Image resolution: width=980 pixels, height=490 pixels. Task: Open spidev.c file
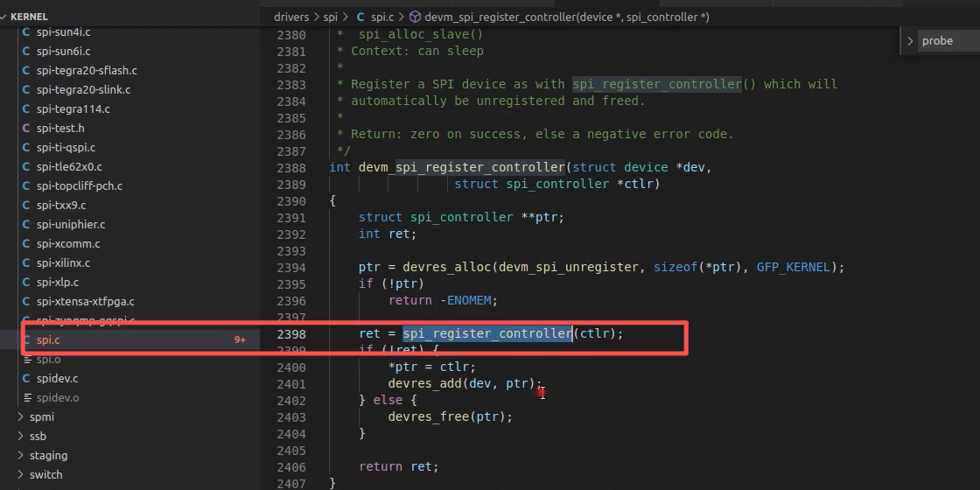[57, 379]
